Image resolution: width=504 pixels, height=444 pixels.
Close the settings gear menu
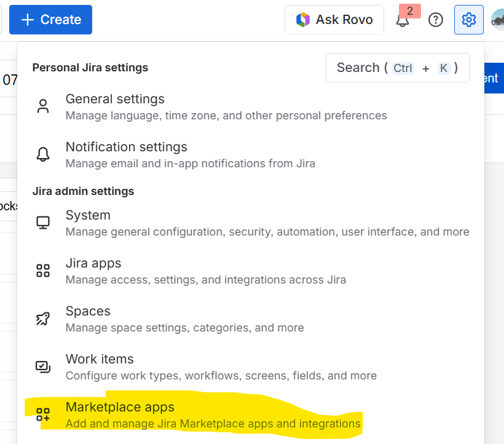coord(468,20)
